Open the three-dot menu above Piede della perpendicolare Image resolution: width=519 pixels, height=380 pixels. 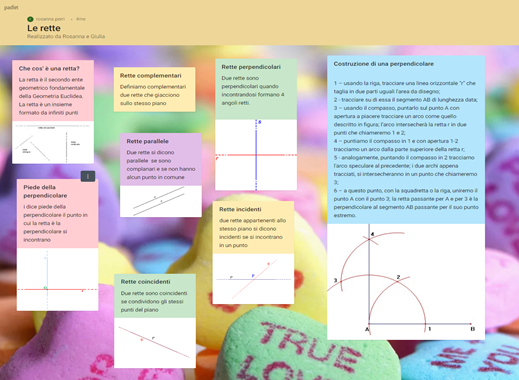tap(88, 176)
